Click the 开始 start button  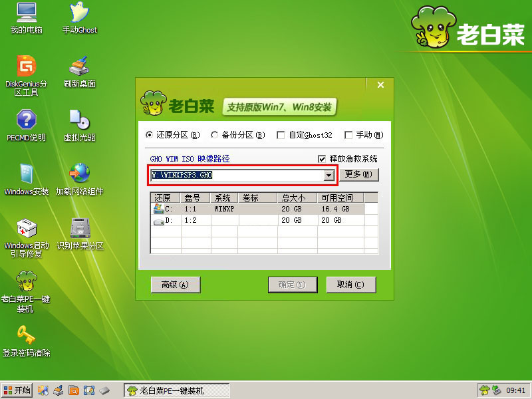tap(17, 390)
